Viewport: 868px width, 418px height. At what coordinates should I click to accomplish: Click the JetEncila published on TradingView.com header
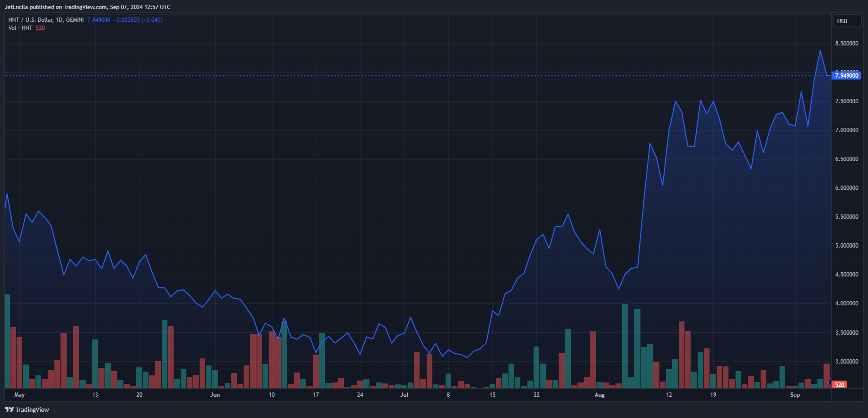click(x=88, y=7)
